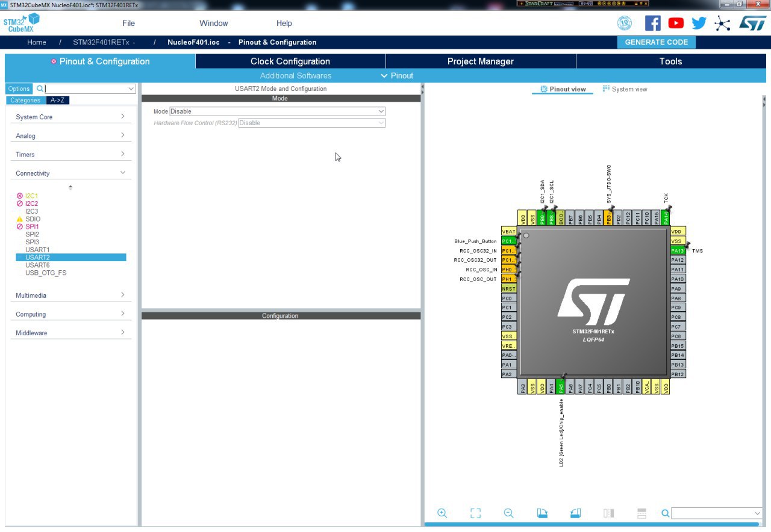Select USART6 in the Connectivity list

[x=37, y=265]
